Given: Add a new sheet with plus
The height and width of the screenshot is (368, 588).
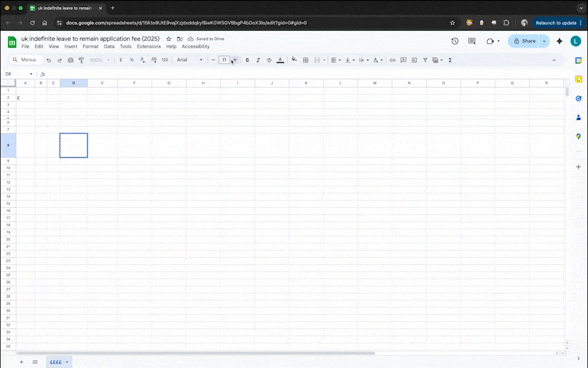Looking at the screenshot, I should 21,362.
